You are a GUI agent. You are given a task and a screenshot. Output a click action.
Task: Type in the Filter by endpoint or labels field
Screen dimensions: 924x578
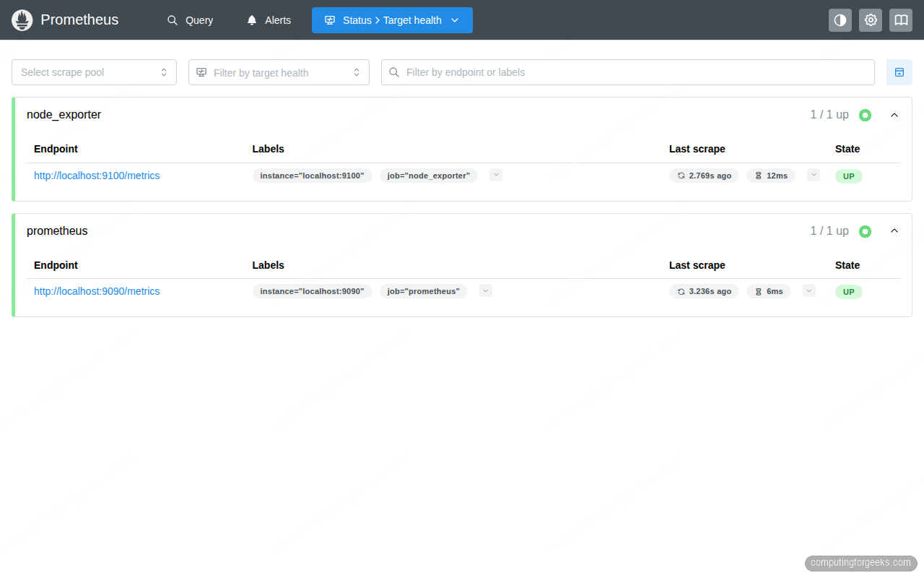(x=628, y=72)
